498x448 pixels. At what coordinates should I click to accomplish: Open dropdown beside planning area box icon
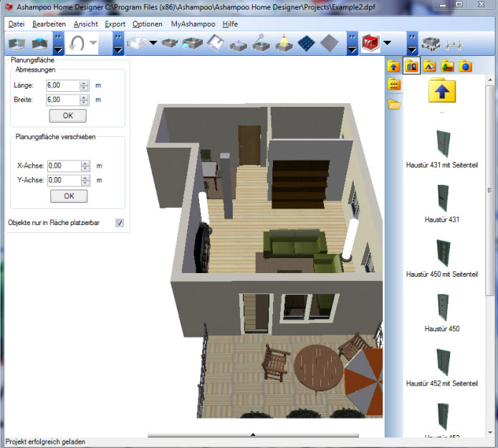pos(153,42)
